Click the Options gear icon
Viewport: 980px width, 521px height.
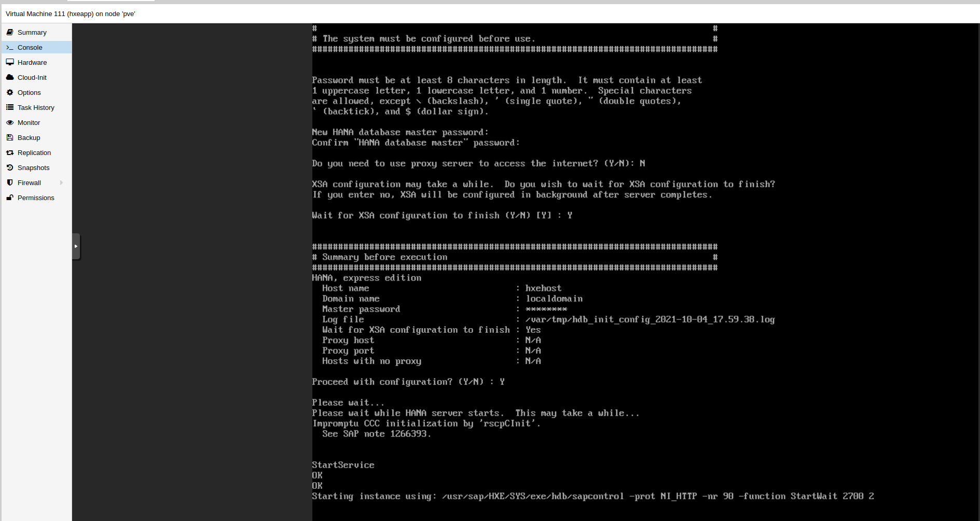[x=10, y=92]
